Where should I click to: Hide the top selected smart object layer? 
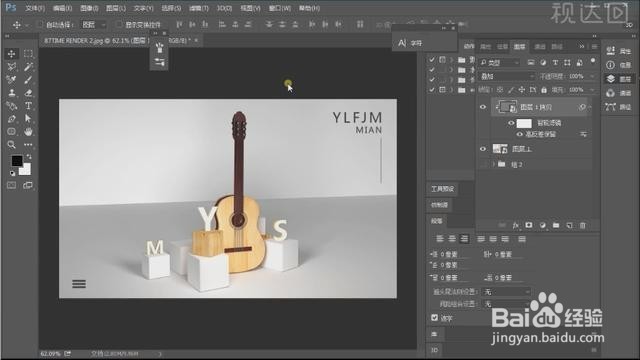click(483, 107)
